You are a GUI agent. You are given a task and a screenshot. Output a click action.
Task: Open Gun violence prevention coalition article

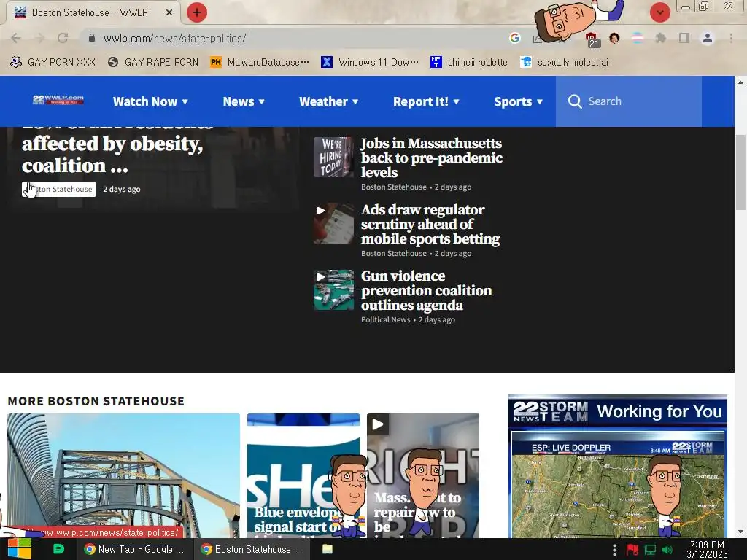click(426, 290)
